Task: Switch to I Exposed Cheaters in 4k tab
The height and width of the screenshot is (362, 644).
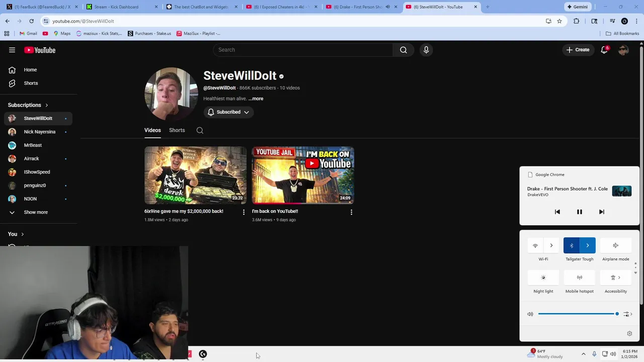Action: point(281,7)
